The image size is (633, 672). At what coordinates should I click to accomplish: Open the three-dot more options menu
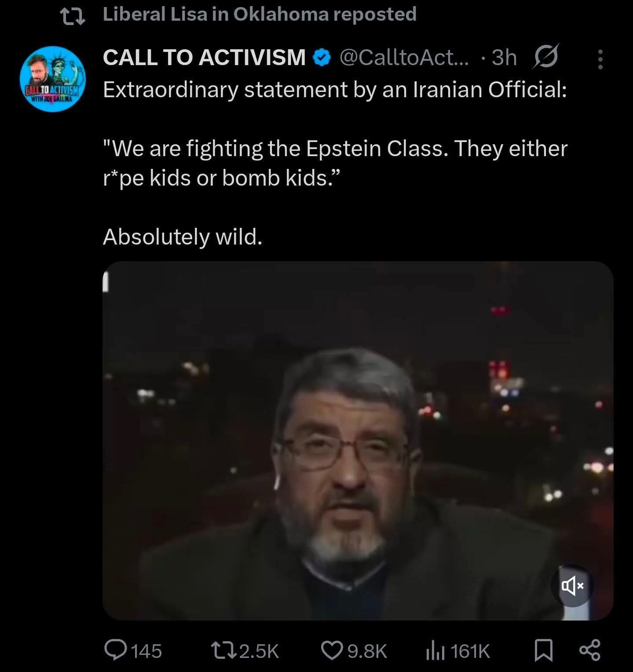click(x=600, y=59)
